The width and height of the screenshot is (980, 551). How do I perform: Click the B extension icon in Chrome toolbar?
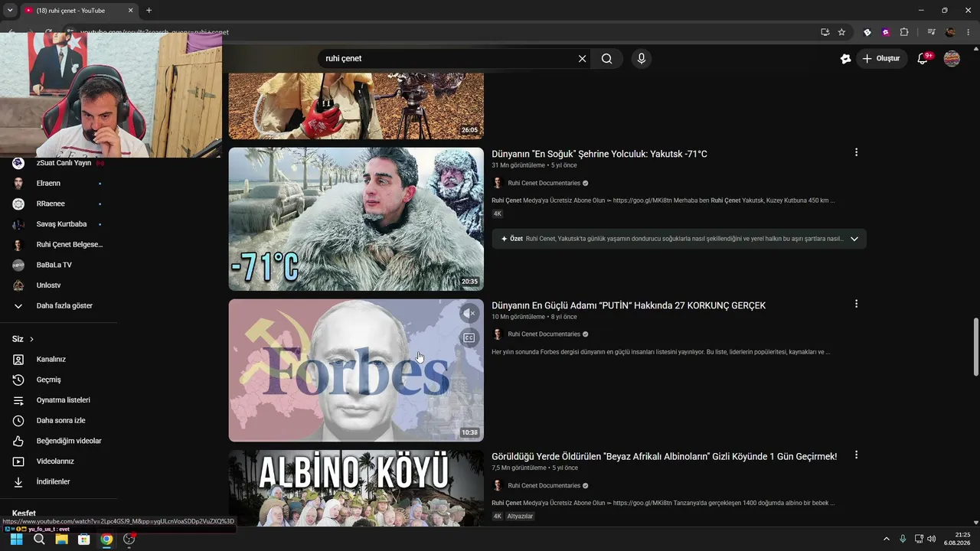point(867,32)
